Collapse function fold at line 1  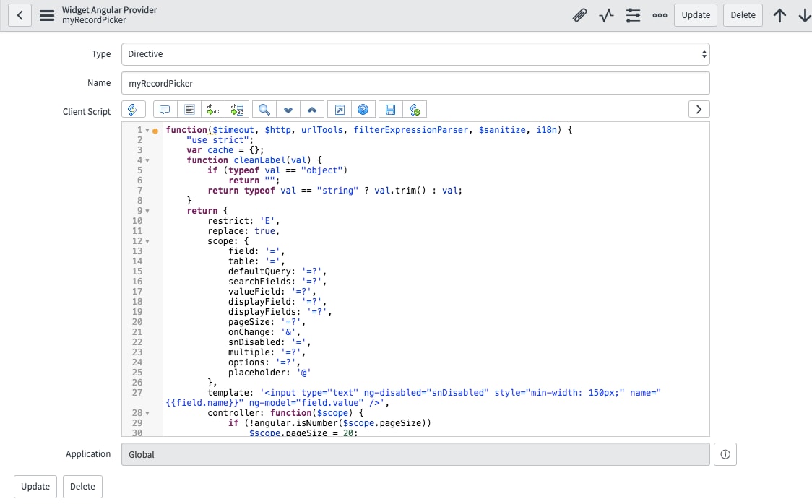pos(147,131)
